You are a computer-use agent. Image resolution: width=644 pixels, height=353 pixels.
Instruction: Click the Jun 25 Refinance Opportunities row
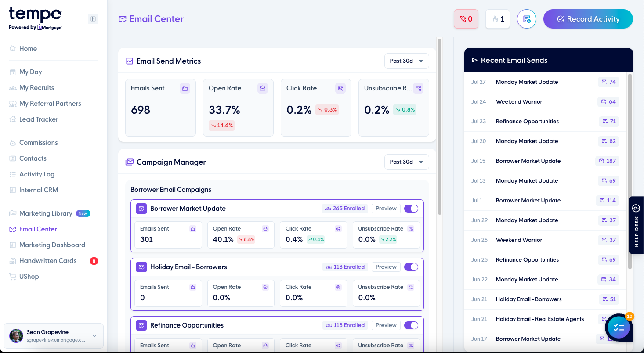546,260
